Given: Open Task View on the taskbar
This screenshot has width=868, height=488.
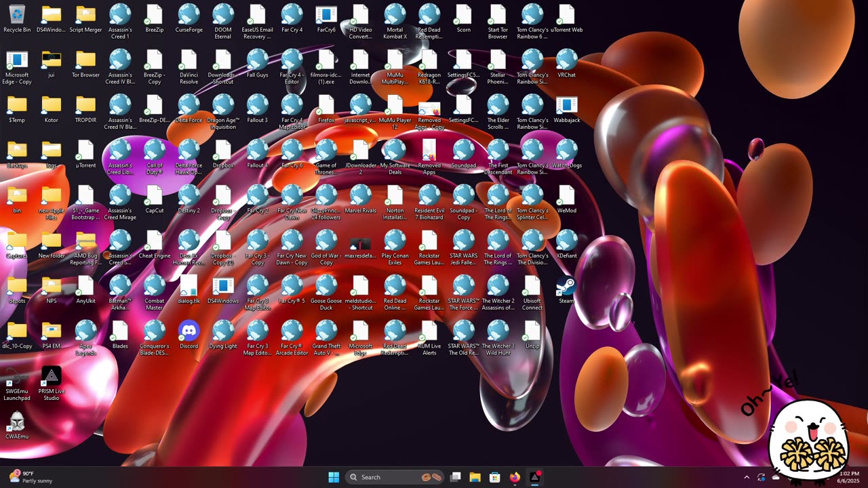Looking at the screenshot, I should pyautogui.click(x=456, y=477).
